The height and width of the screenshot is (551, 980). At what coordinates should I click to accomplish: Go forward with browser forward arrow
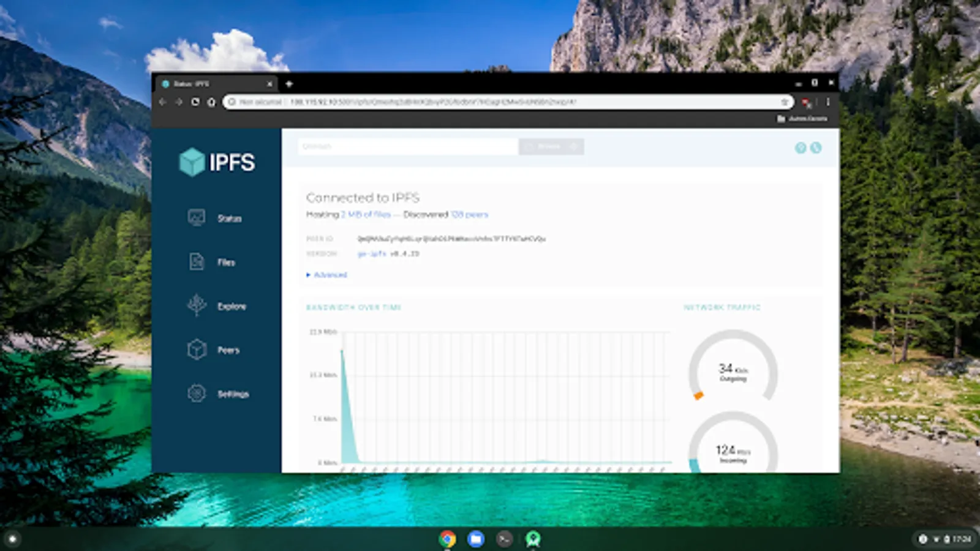(178, 102)
